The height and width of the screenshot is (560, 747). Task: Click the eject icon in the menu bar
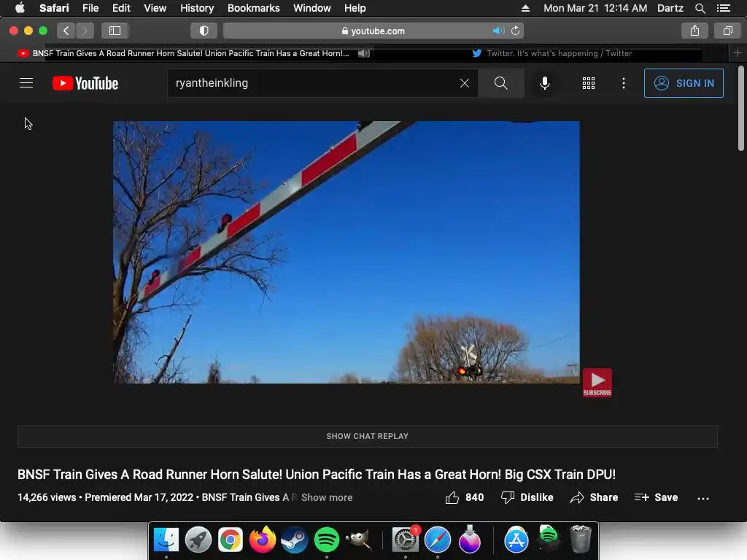pyautogui.click(x=525, y=8)
